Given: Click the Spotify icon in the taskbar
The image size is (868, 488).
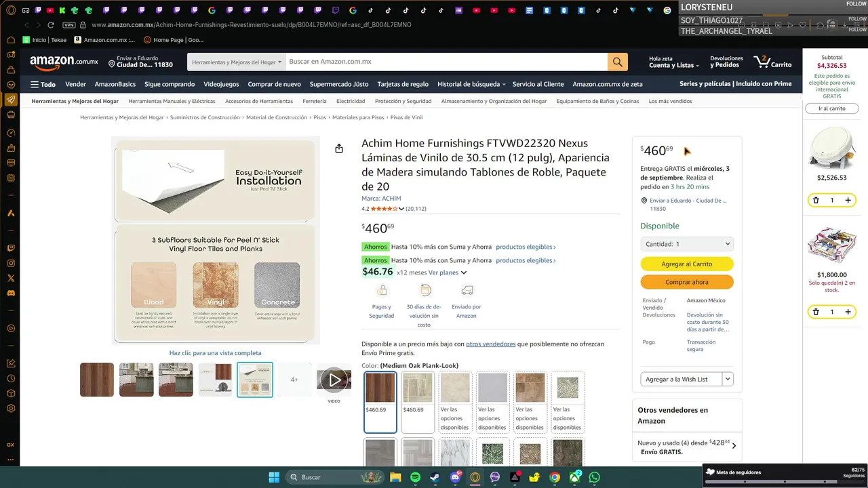Looking at the screenshot, I should point(415,477).
